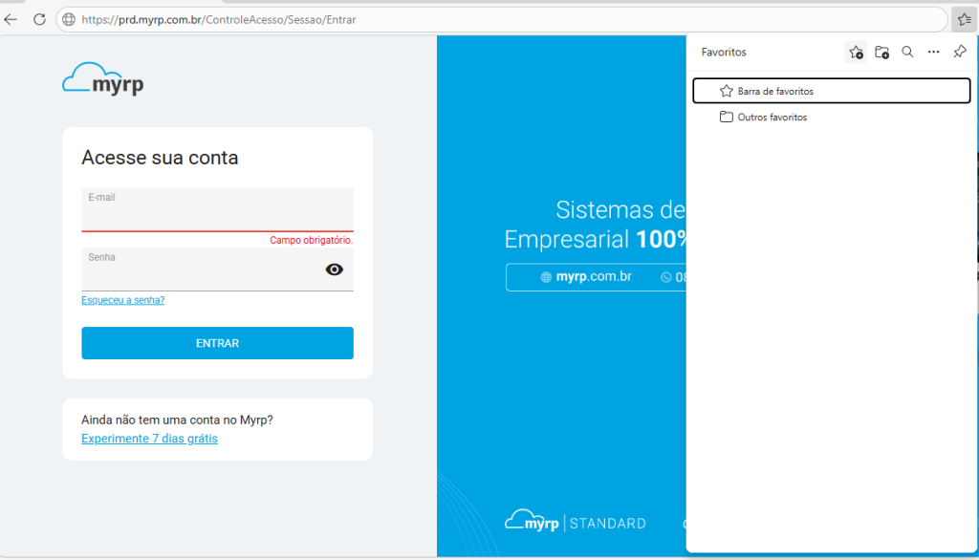Expand Outros favoritos folder
Image resolution: width=979 pixels, height=560 pixels.
point(772,118)
